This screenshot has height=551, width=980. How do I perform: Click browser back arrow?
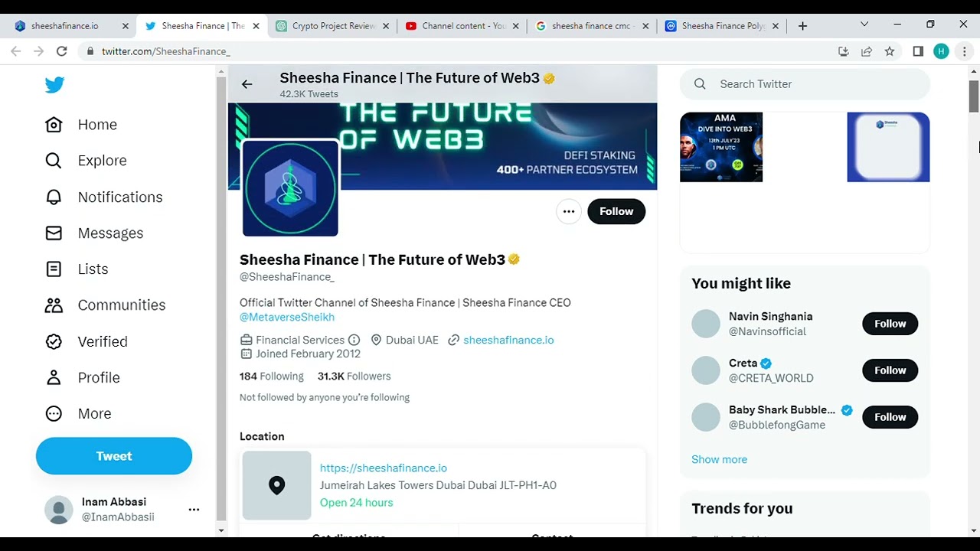(15, 51)
